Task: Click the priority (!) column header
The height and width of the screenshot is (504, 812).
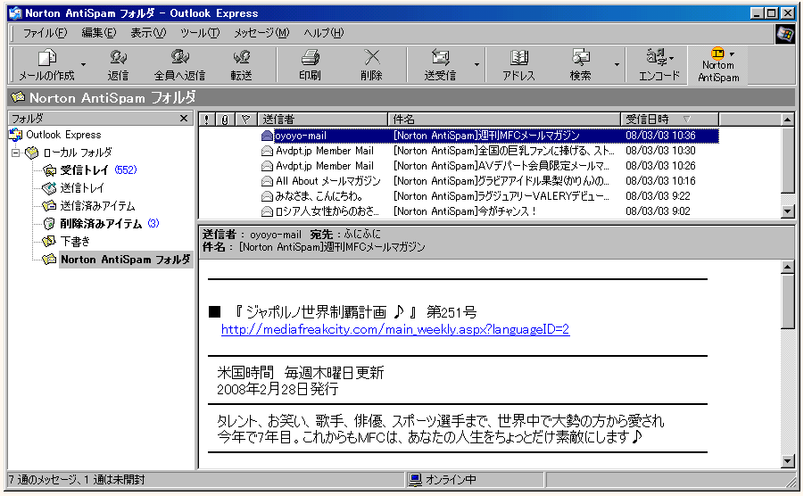Action: tap(207, 120)
